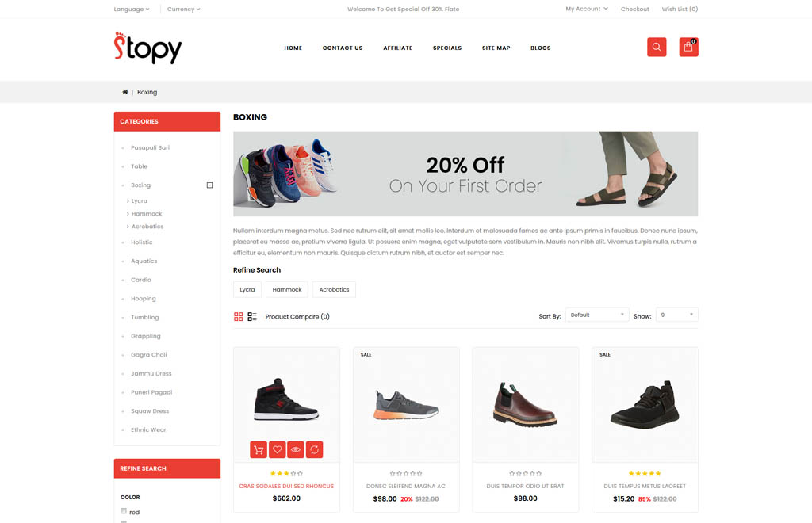Expand the Language dropdown
The image size is (812, 523).
pyautogui.click(x=132, y=10)
